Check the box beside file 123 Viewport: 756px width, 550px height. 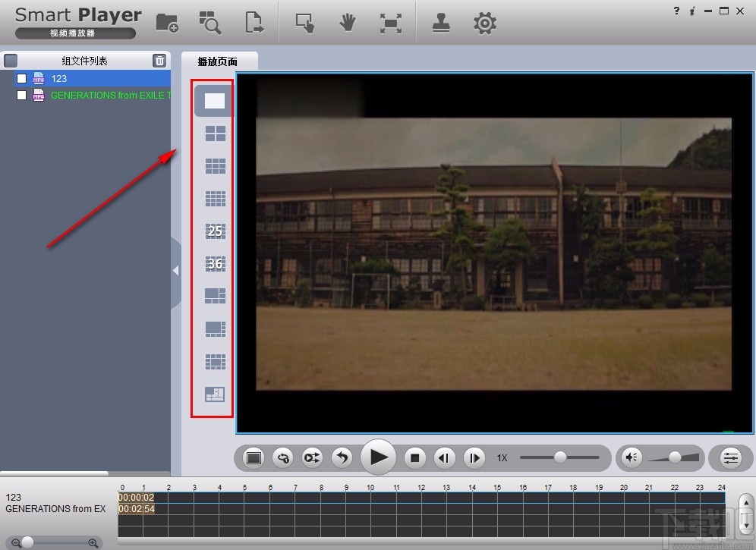tap(22, 79)
